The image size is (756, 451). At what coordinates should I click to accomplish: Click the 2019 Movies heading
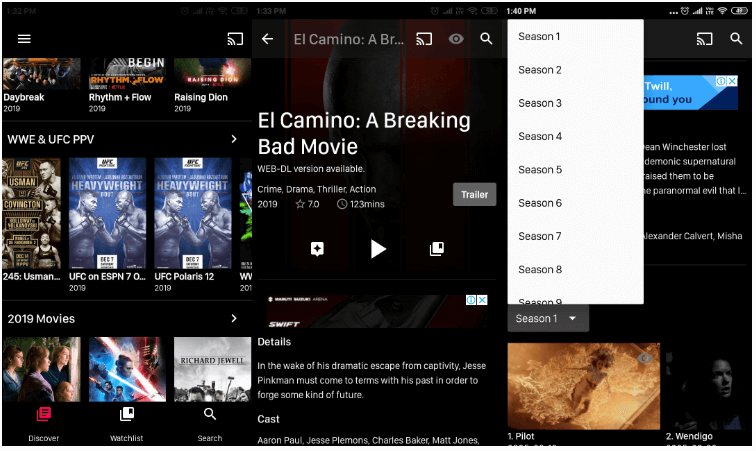pyautogui.click(x=41, y=319)
